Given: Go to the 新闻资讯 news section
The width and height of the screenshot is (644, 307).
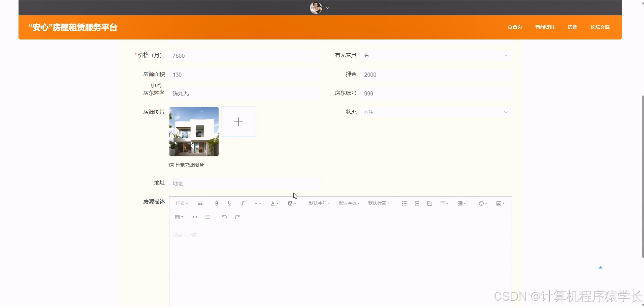Looking at the screenshot, I should tap(545, 27).
